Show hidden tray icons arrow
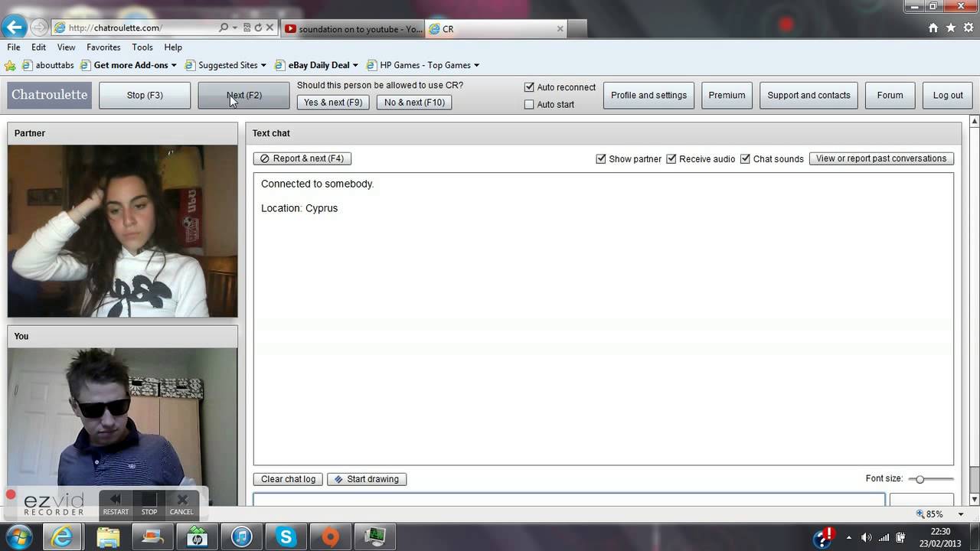980x551 pixels. (849, 537)
